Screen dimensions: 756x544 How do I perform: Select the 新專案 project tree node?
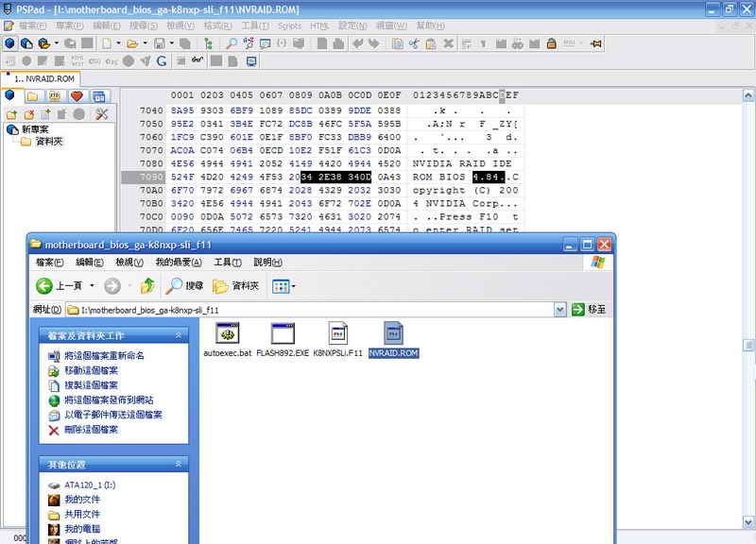(x=34, y=129)
